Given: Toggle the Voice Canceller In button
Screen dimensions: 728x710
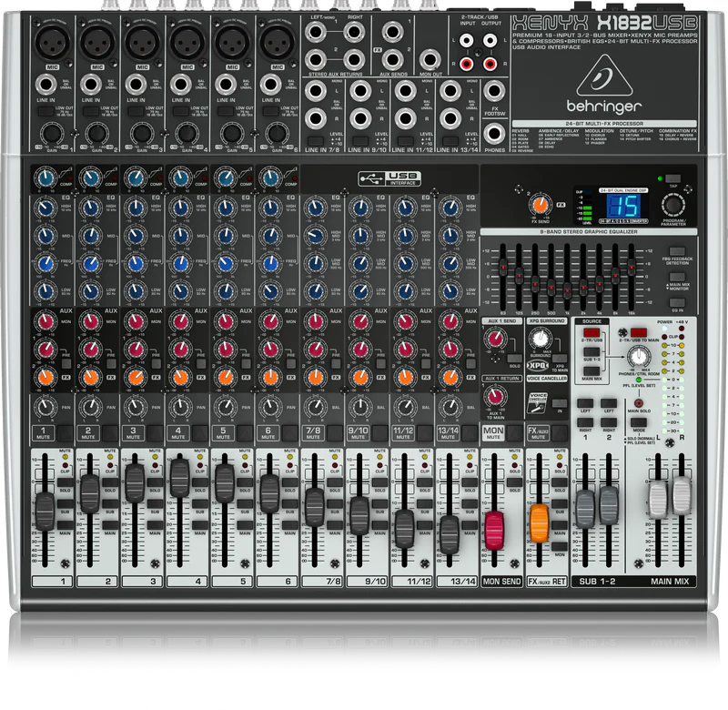Looking at the screenshot, I should [560, 403].
